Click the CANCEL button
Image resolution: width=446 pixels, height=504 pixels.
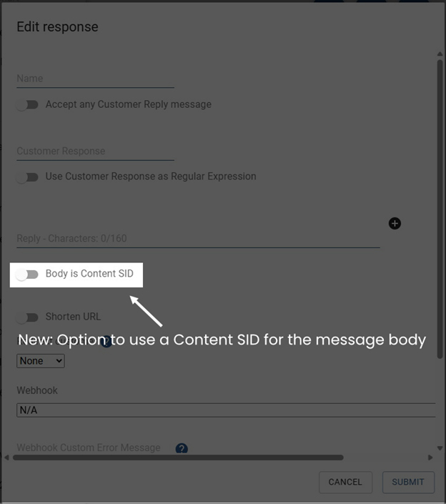click(x=345, y=482)
